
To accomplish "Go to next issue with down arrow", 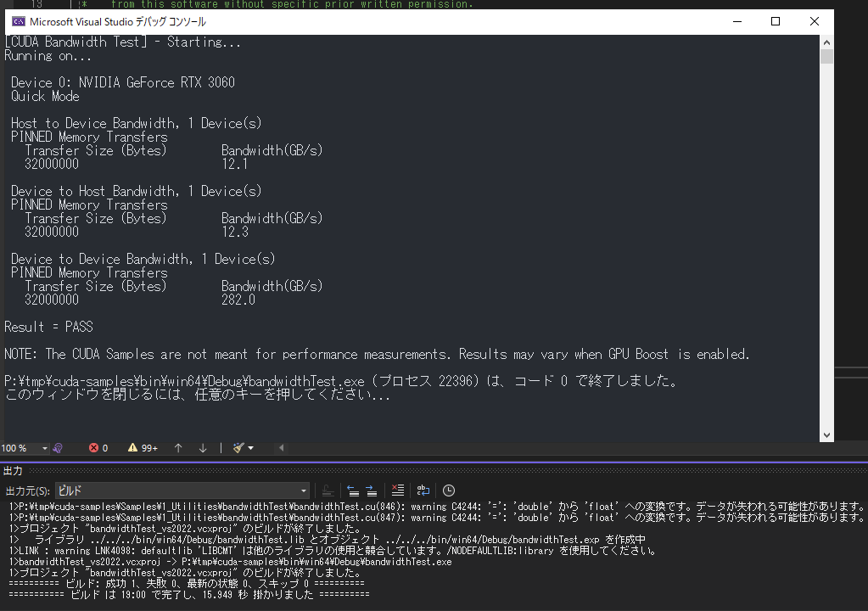I will tap(203, 448).
